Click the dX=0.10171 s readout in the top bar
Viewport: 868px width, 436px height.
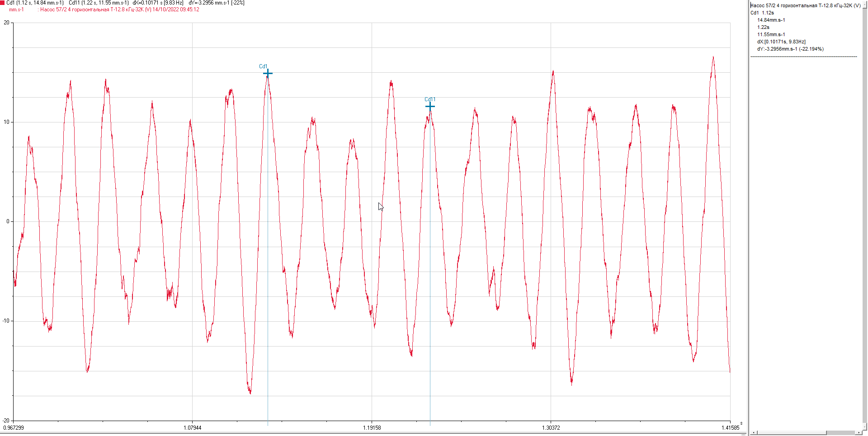tap(158, 3)
